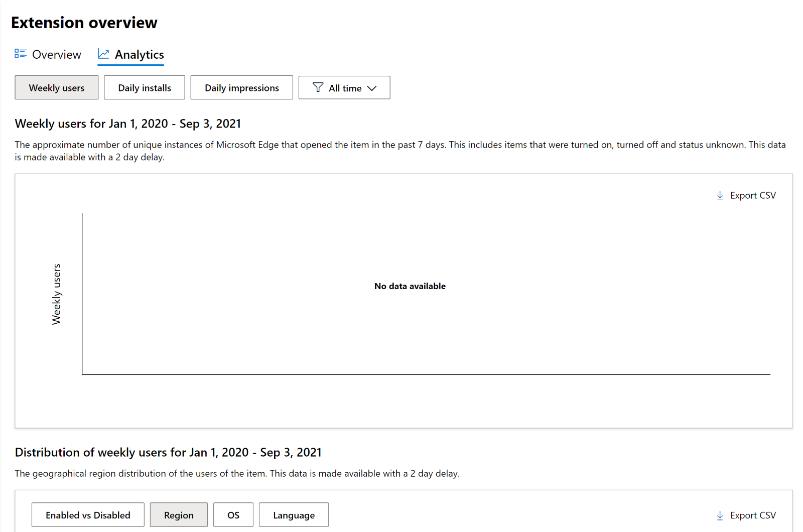Export weekly users chart as CSV

pos(753,195)
